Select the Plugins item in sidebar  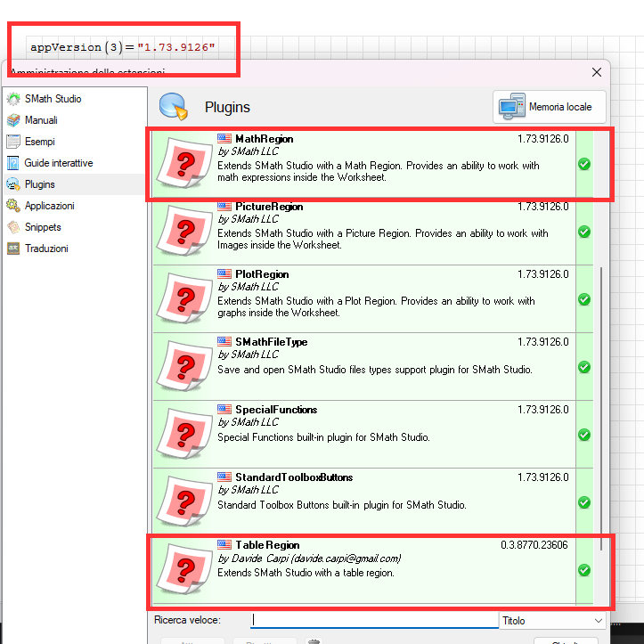coord(39,184)
